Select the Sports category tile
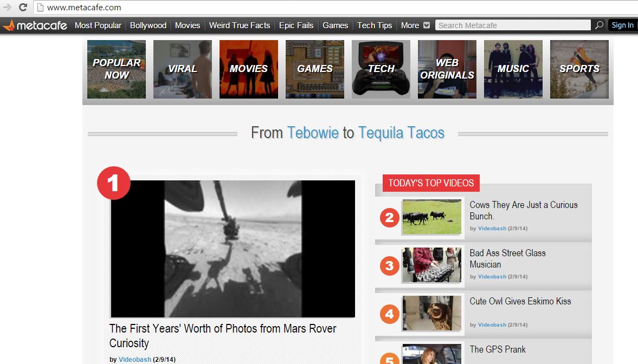 579,69
